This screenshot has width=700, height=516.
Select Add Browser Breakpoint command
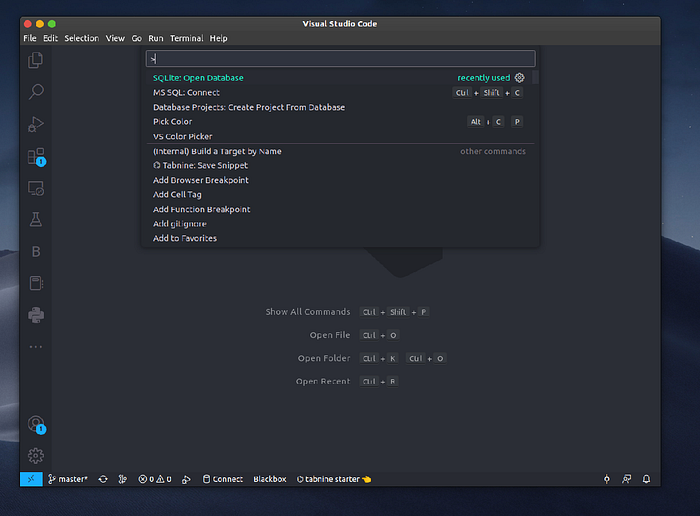[x=340, y=180]
